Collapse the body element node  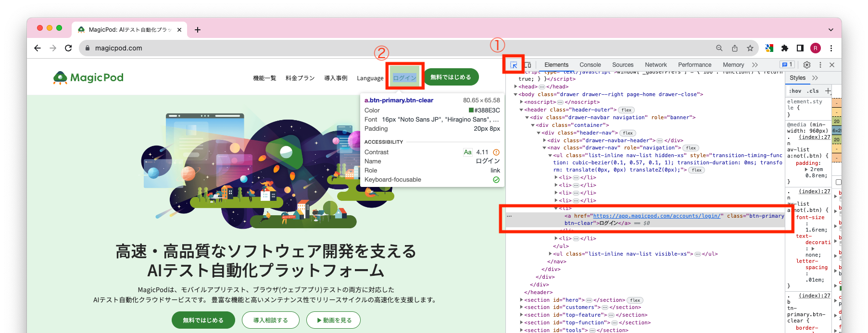516,95
